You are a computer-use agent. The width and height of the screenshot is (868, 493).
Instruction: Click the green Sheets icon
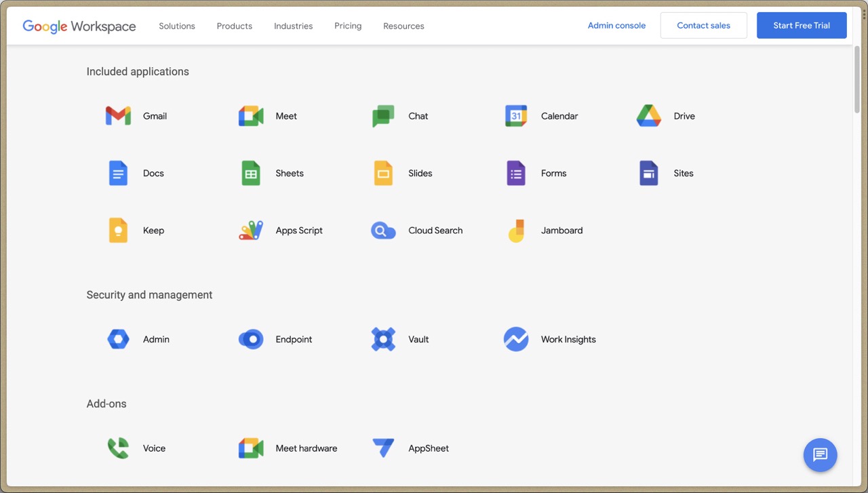click(x=251, y=173)
